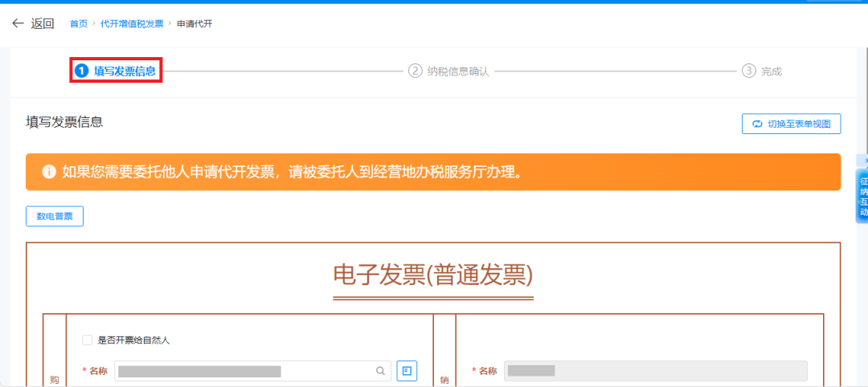Select step 1 填写发票信息

pos(116,71)
